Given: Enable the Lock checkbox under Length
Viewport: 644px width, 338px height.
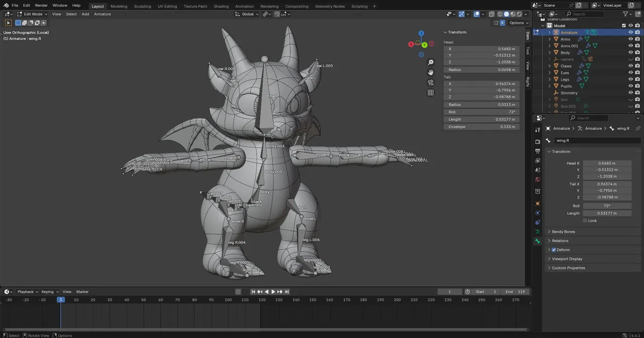Looking at the screenshot, I should (585, 221).
